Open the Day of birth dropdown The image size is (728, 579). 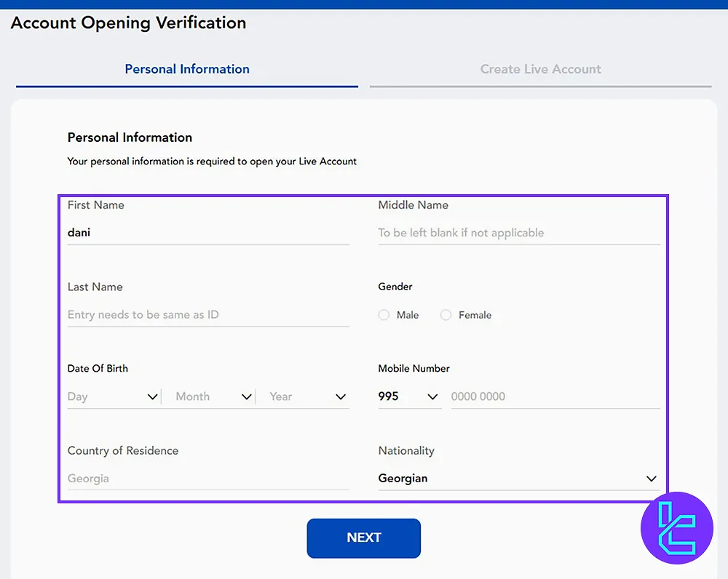click(114, 396)
